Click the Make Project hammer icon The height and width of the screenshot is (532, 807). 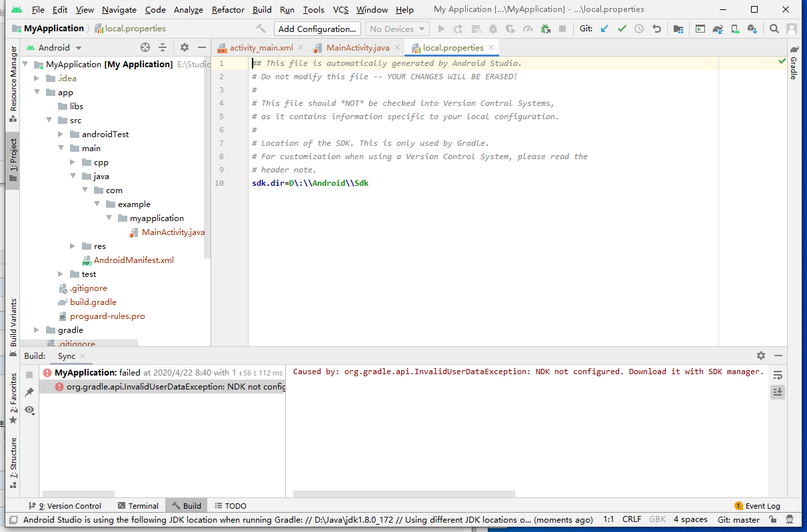(261, 29)
